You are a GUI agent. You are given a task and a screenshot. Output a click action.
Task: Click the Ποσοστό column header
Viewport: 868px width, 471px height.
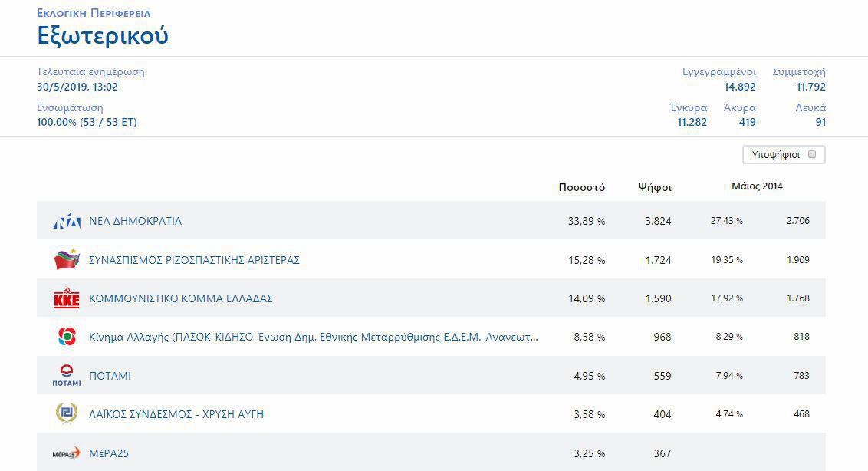pos(581,187)
